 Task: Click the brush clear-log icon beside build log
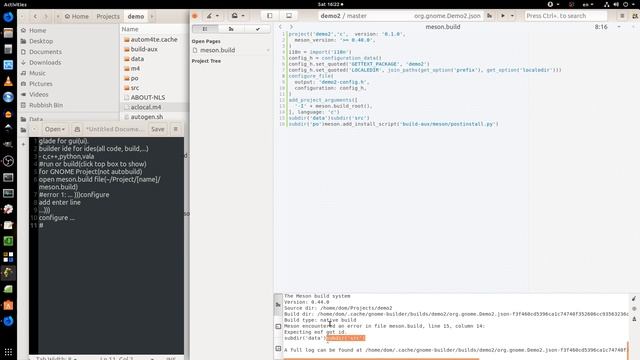point(634,299)
